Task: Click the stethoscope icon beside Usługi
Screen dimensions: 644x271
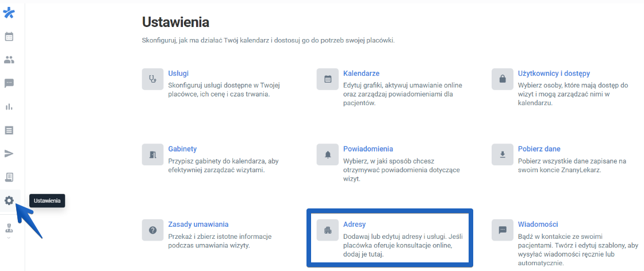Action: (152, 79)
